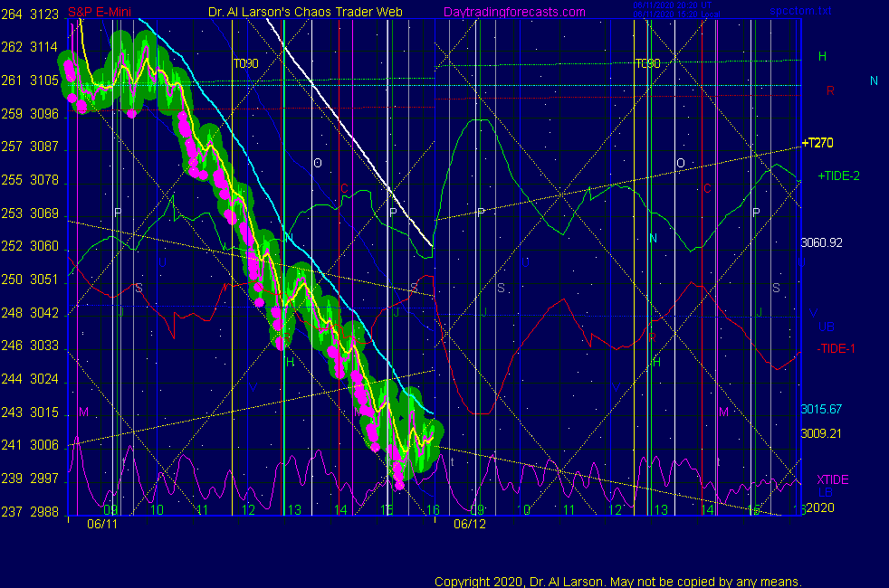Select the 3078 axis price label
This screenshot has width=889, height=588.
[x=44, y=180]
